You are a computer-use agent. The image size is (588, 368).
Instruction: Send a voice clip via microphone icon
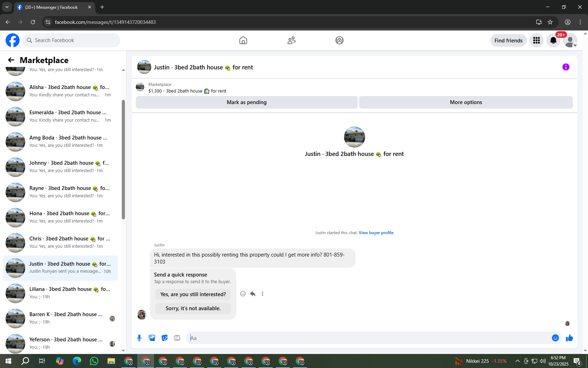click(139, 338)
